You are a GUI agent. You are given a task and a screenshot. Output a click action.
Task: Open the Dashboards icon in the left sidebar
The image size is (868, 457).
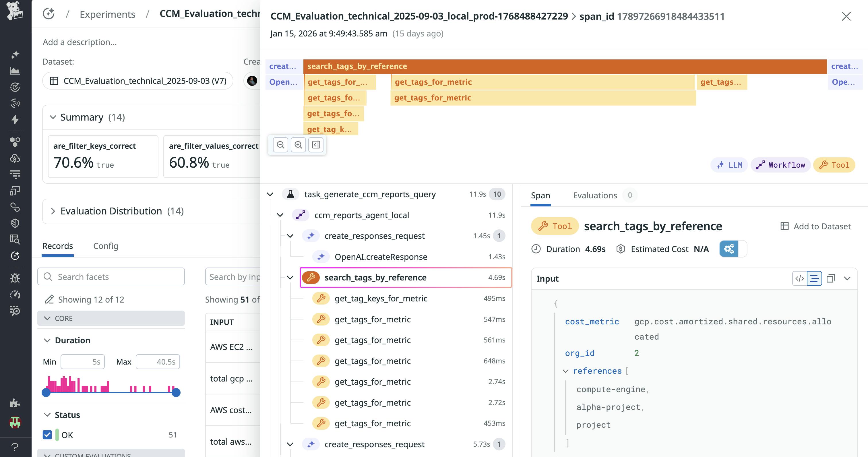pyautogui.click(x=15, y=71)
